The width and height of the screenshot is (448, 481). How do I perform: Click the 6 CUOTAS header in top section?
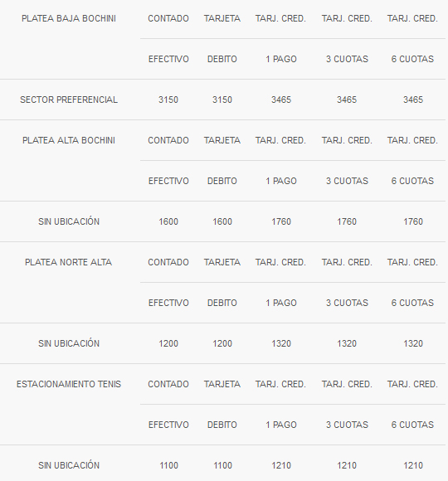point(412,59)
